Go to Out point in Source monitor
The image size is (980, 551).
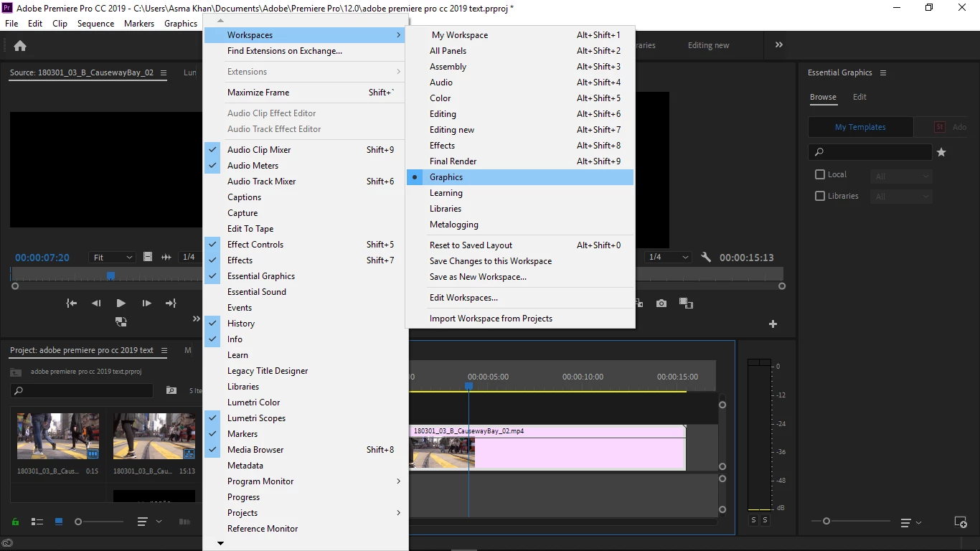point(171,303)
